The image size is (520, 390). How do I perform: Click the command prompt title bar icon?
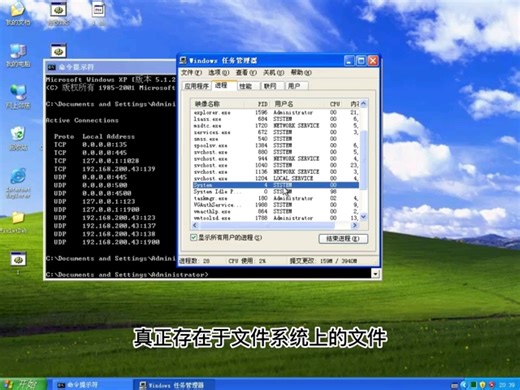51,67
